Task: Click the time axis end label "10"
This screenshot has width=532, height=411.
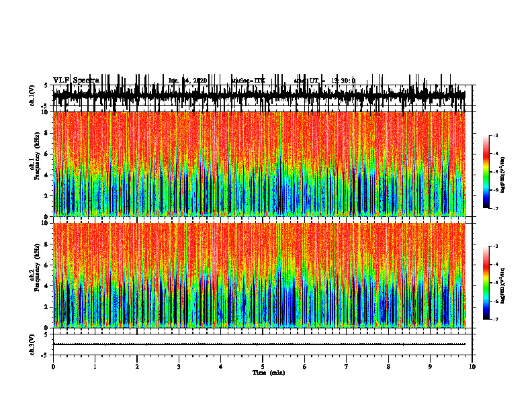Action: (472, 367)
